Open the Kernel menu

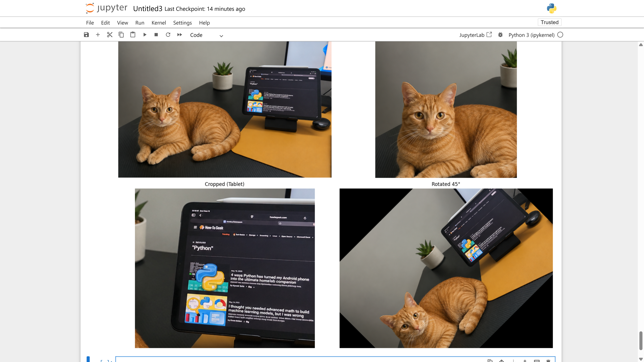pyautogui.click(x=159, y=23)
